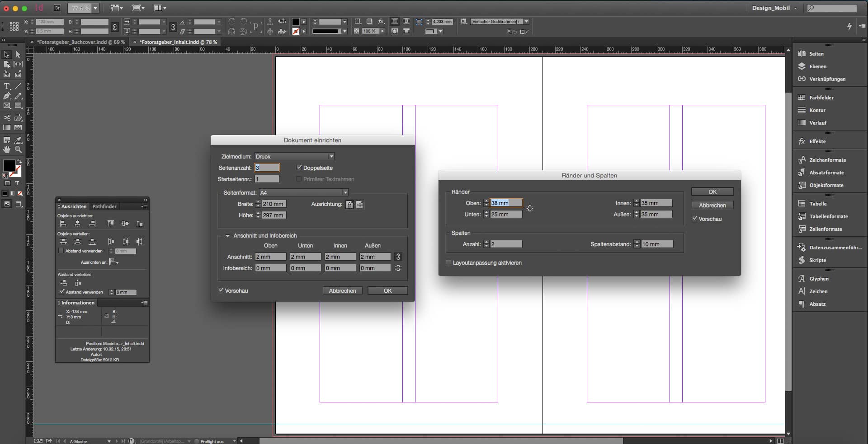Select the Hand tool
The width and height of the screenshot is (868, 444).
tap(7, 150)
